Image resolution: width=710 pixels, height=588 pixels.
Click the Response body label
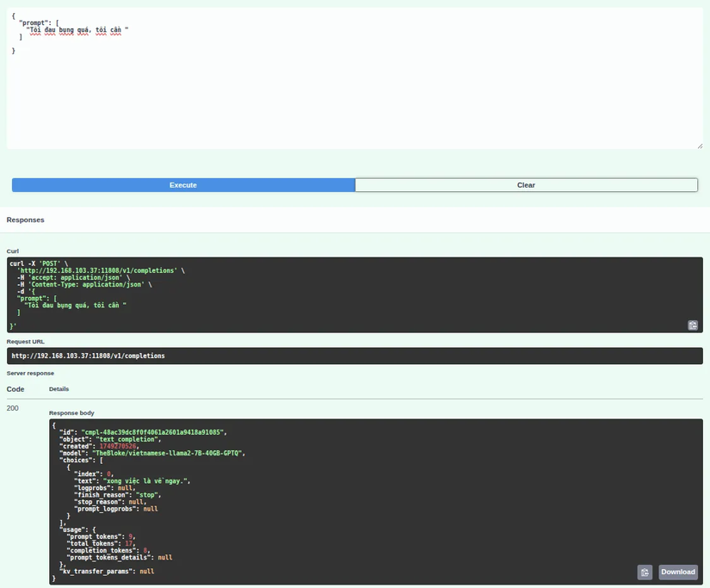pyautogui.click(x=71, y=412)
